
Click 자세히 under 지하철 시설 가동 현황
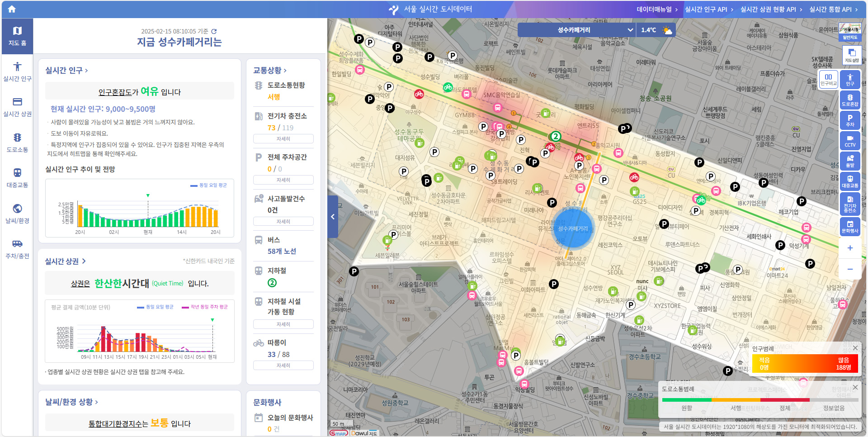283,324
